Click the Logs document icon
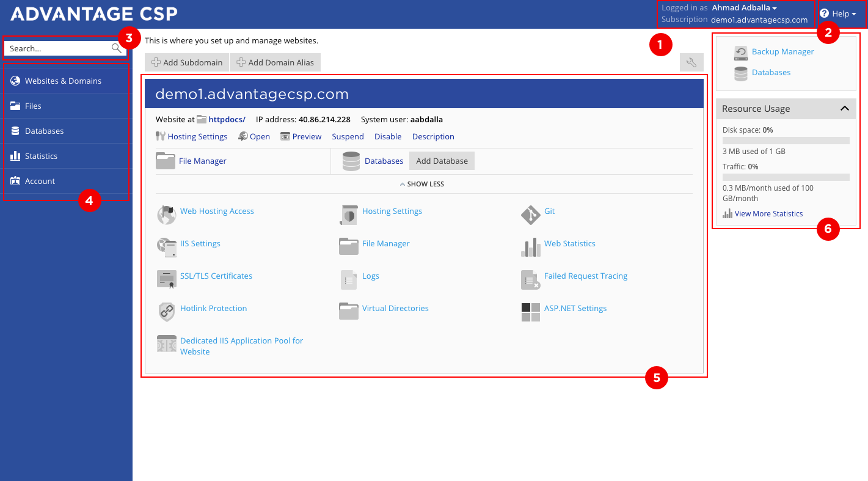 point(348,279)
